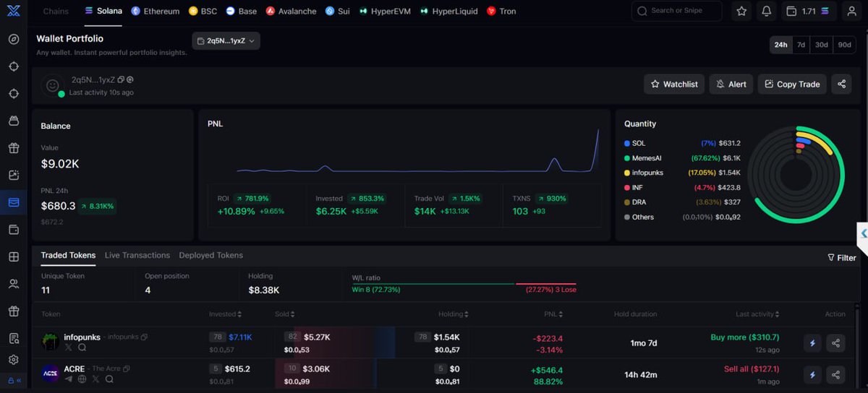Toggle the lock/collapse sidebar control
868x393 pixels.
pyautogui.click(x=14, y=380)
